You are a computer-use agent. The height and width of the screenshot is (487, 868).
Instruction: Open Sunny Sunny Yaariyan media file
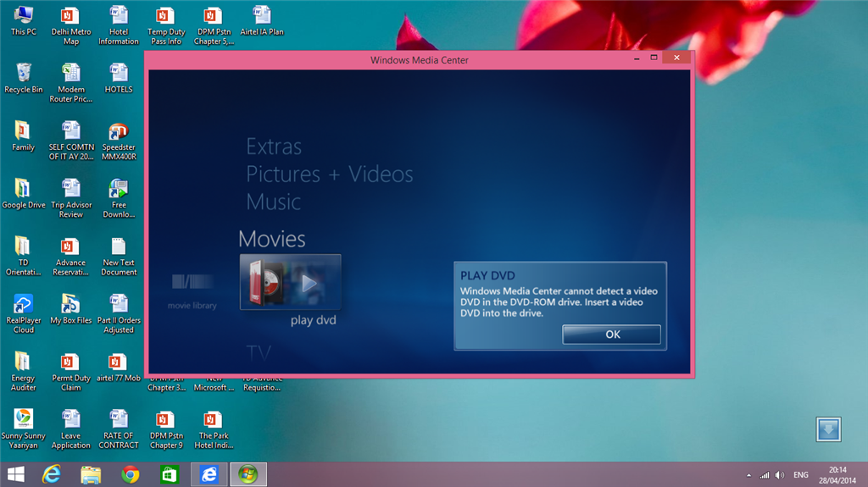tap(23, 429)
